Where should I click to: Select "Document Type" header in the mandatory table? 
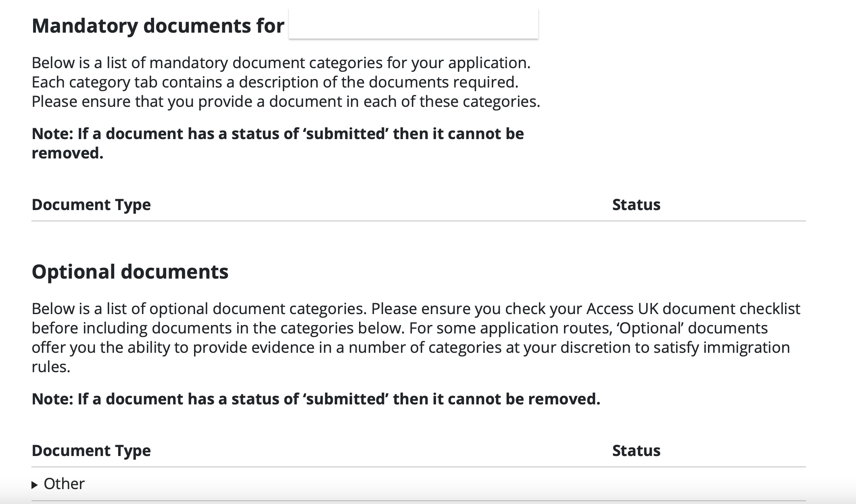pos(91,205)
